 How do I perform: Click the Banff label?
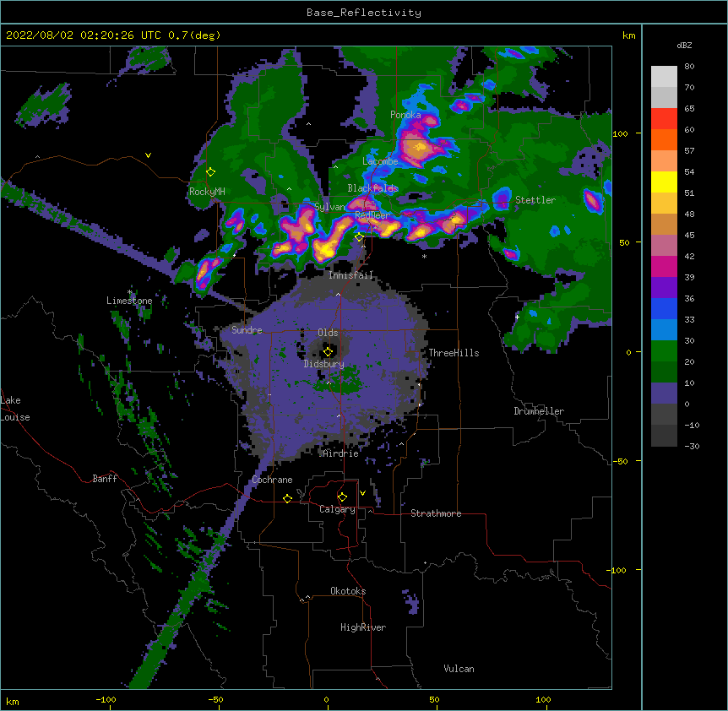(x=105, y=479)
